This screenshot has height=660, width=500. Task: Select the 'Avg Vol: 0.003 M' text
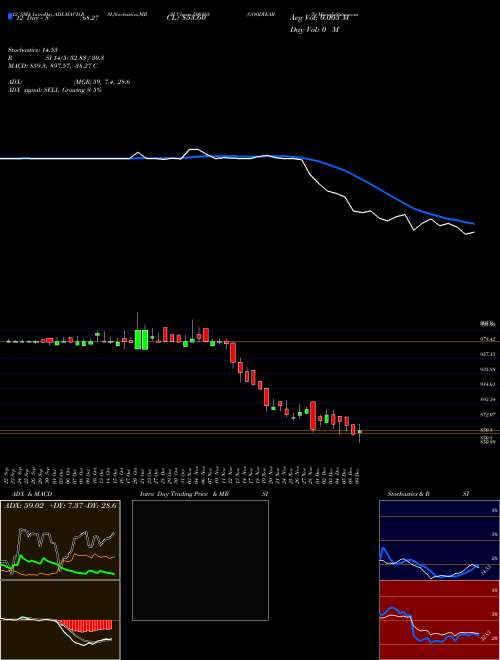[x=319, y=18]
